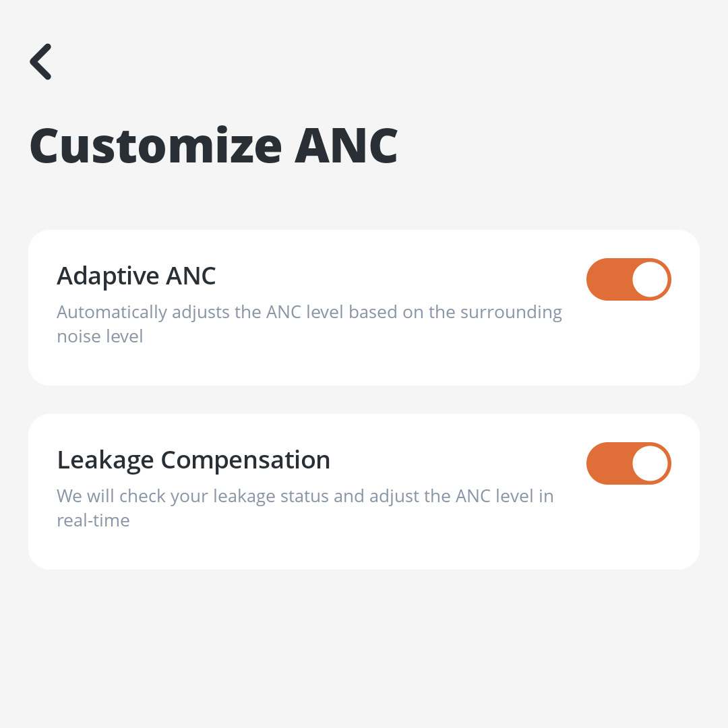Click the 'real-time' line under Leakage Compensation

(x=93, y=520)
